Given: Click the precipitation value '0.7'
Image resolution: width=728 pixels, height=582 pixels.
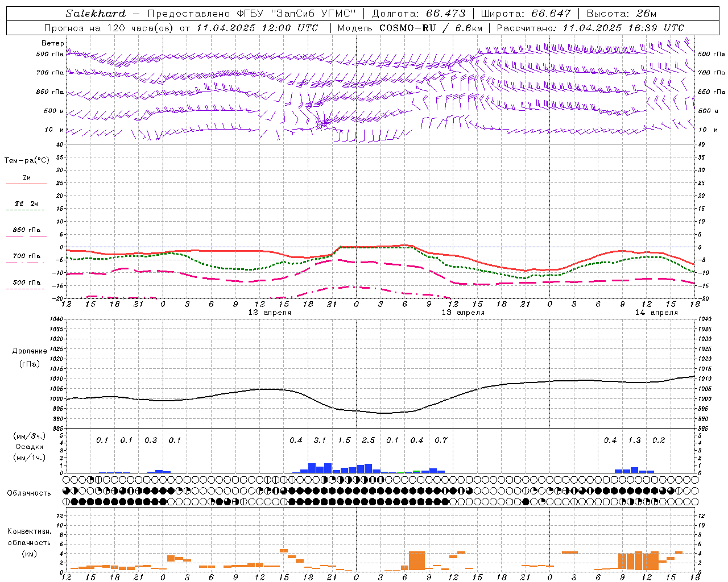Looking at the screenshot, I should [x=441, y=440].
